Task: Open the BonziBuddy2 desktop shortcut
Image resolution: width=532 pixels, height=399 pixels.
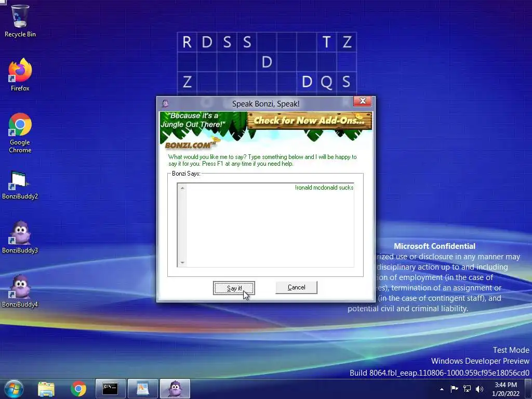Action: point(20,185)
